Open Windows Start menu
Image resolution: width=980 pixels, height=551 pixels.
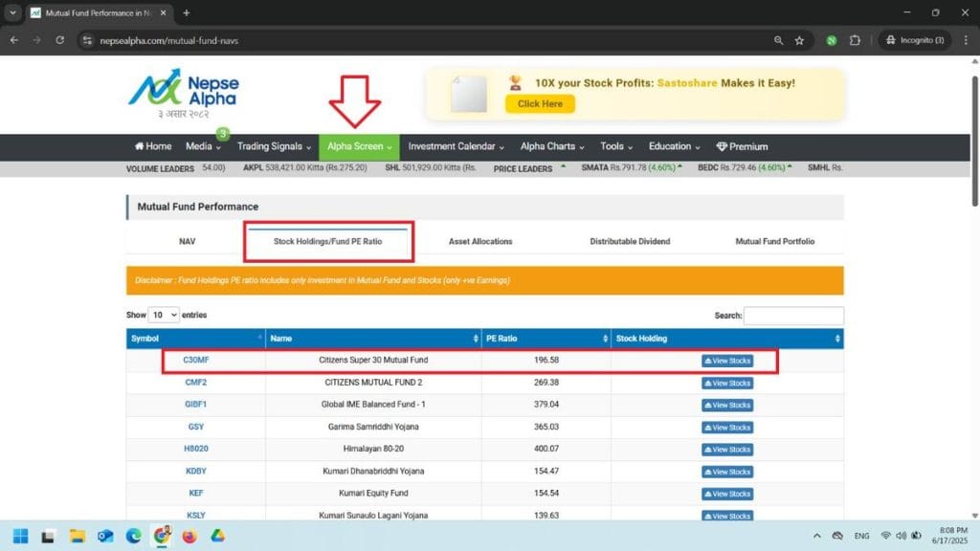[21, 536]
